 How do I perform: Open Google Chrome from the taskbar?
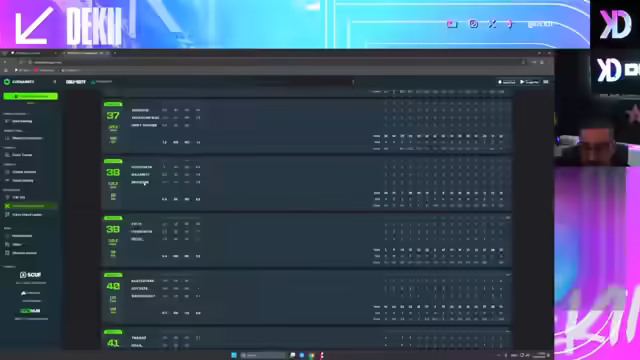click(311, 356)
